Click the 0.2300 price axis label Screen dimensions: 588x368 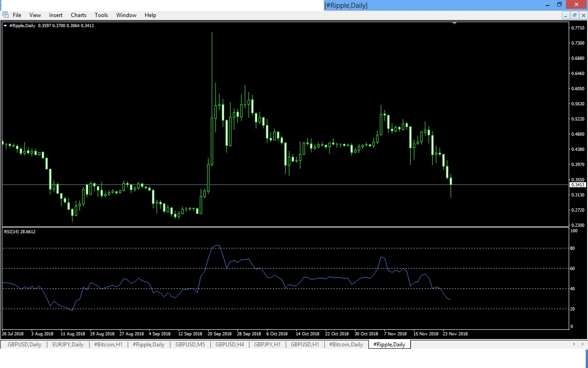click(578, 225)
